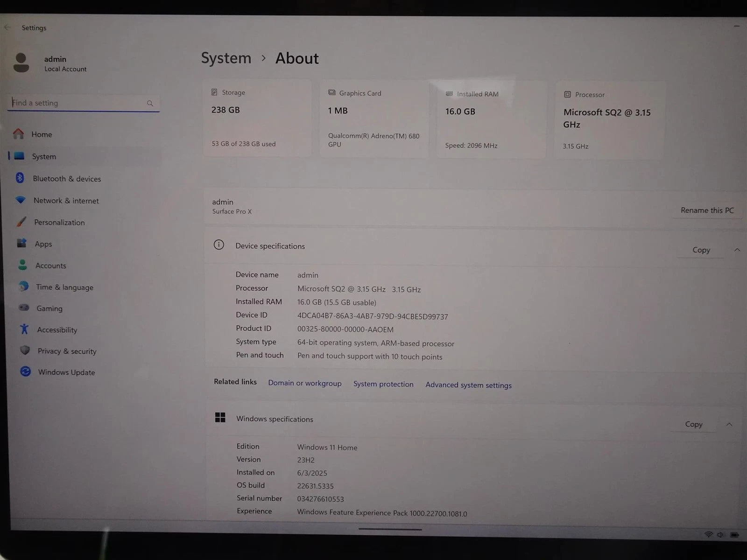
Task: Click the Device specifications info icon
Action: click(x=218, y=245)
